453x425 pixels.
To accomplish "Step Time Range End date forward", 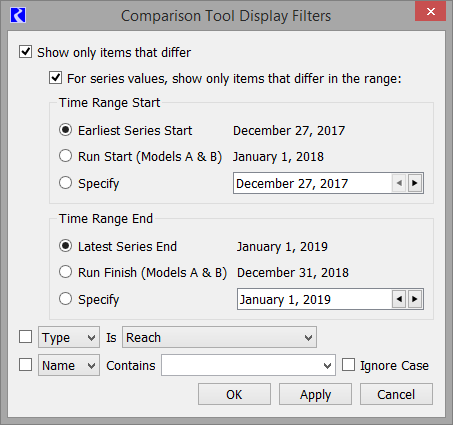I will (415, 299).
